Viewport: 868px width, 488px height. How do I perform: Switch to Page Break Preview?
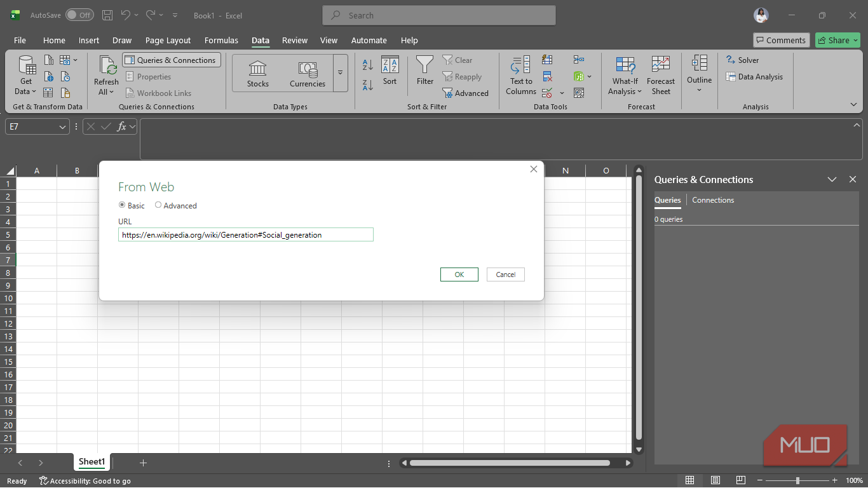coord(740,480)
